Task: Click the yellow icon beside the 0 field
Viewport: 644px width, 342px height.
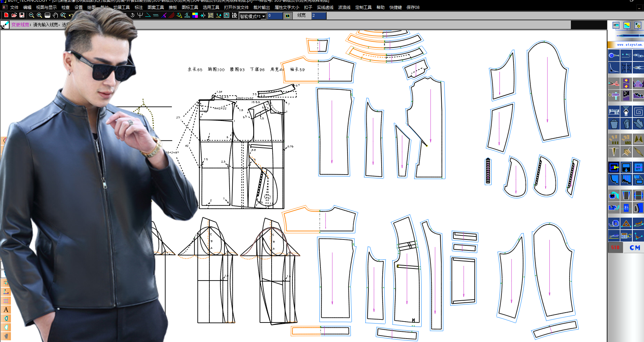Action: coord(288,16)
